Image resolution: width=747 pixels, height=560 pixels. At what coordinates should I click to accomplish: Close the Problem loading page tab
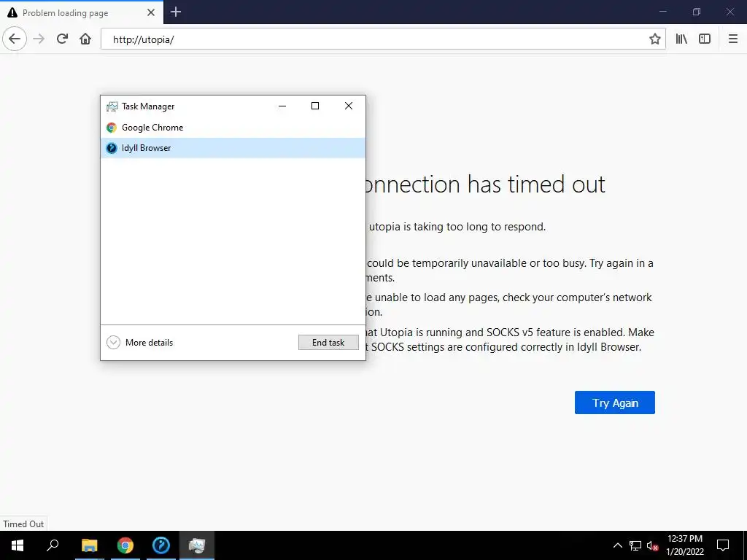point(151,12)
